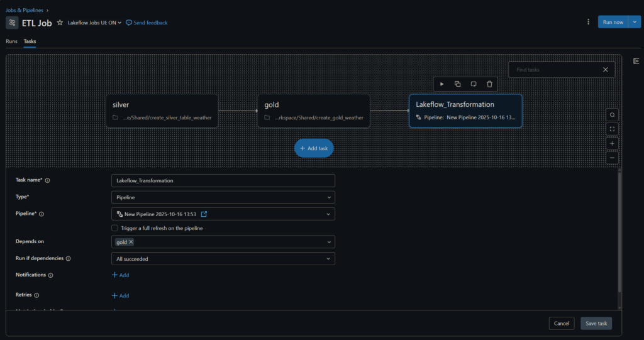Fit task graph to screen icon
This screenshot has width=644, height=340.
(x=613, y=129)
